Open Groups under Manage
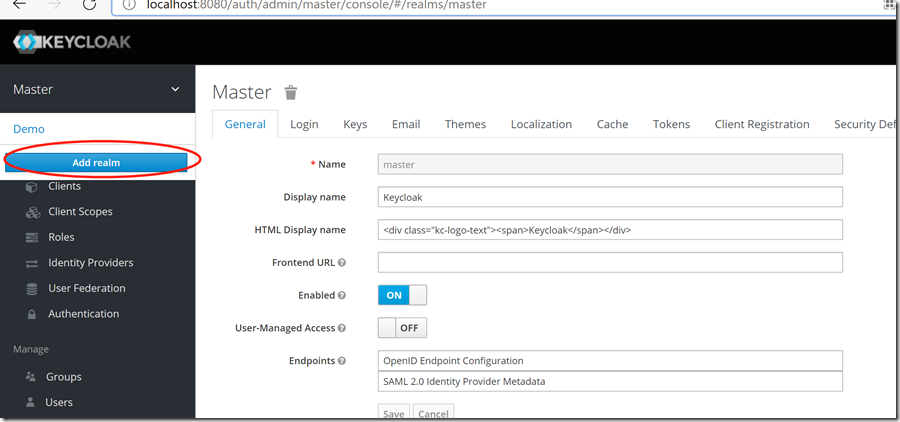The image size is (900, 422). (64, 377)
